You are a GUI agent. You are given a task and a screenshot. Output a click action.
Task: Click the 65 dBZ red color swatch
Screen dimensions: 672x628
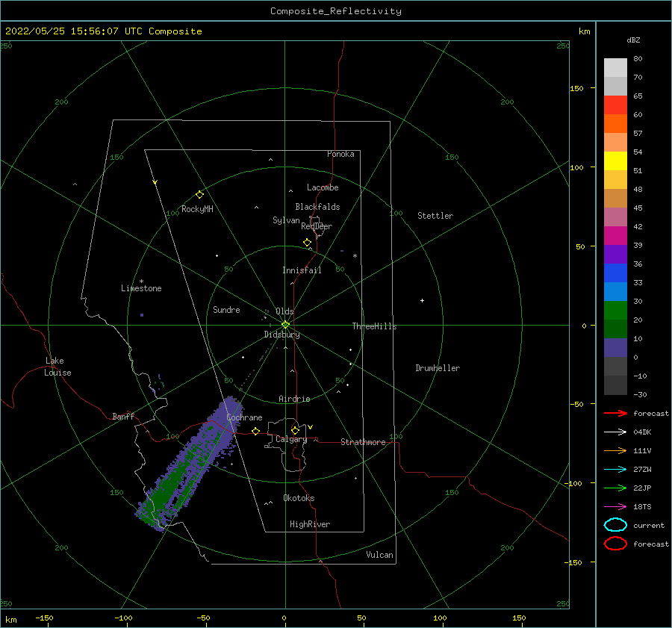(615, 105)
